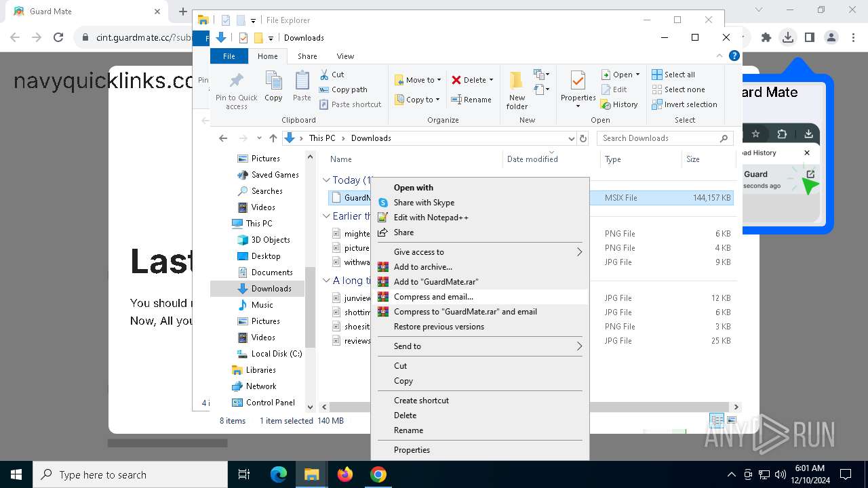Open Chrome downloads toolbar icon
Screen dimensions: 868x488
(x=787, y=37)
